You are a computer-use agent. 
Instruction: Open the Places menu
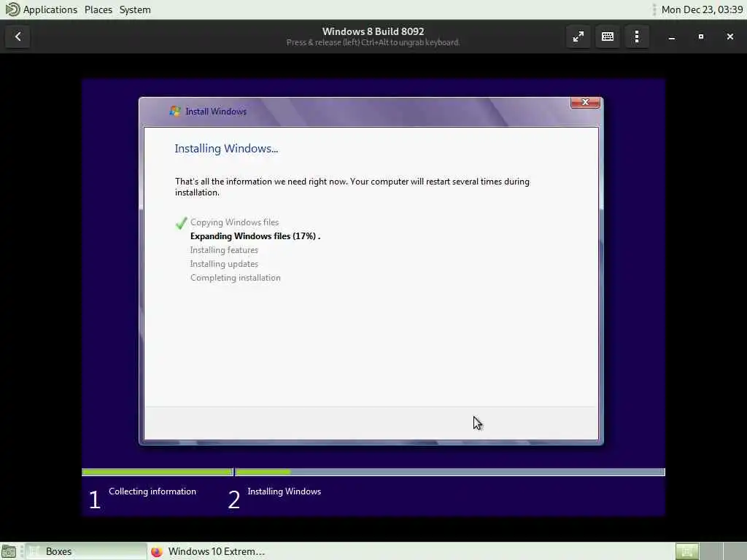(98, 9)
